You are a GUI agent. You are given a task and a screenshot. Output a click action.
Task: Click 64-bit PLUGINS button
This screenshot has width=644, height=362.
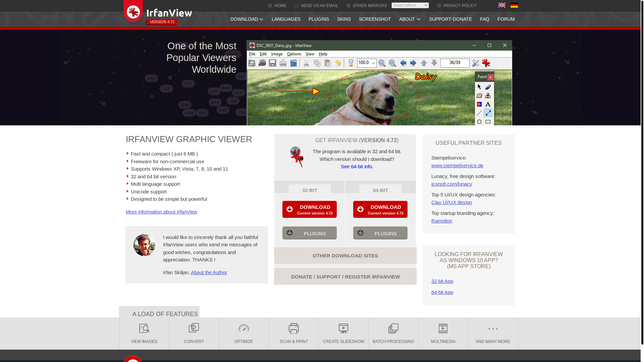point(380,233)
